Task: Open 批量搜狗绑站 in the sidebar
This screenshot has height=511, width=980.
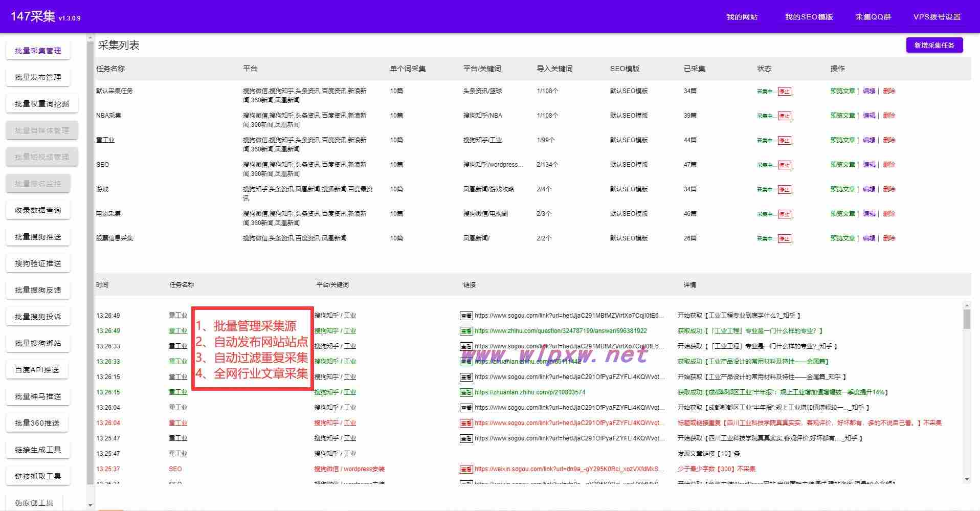Action: point(38,343)
